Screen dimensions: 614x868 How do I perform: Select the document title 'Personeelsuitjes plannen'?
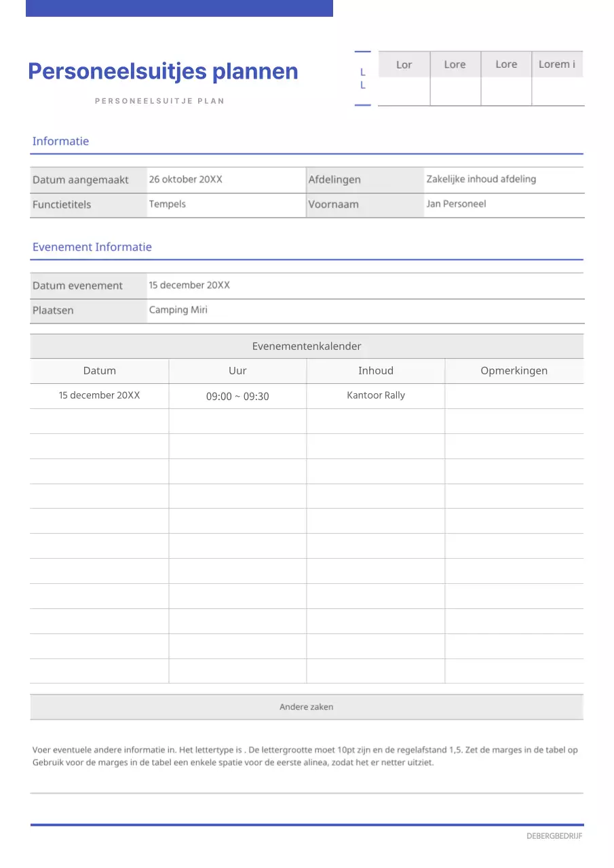click(163, 71)
